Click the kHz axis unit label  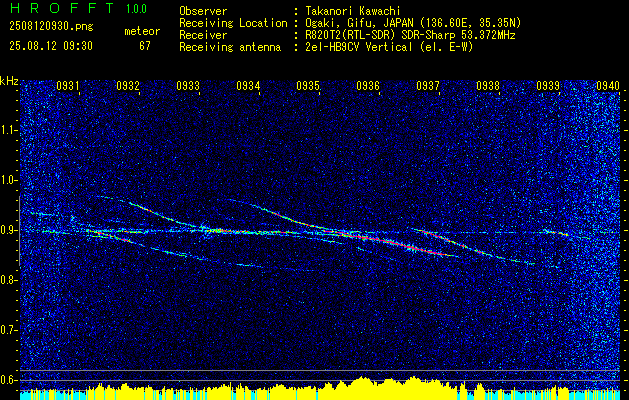pyautogui.click(x=9, y=81)
